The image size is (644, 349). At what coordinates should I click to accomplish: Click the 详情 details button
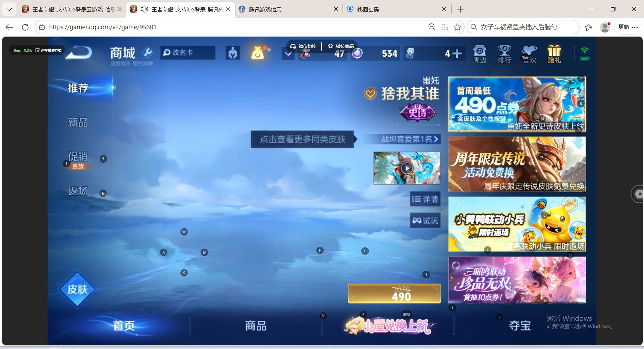(x=425, y=199)
